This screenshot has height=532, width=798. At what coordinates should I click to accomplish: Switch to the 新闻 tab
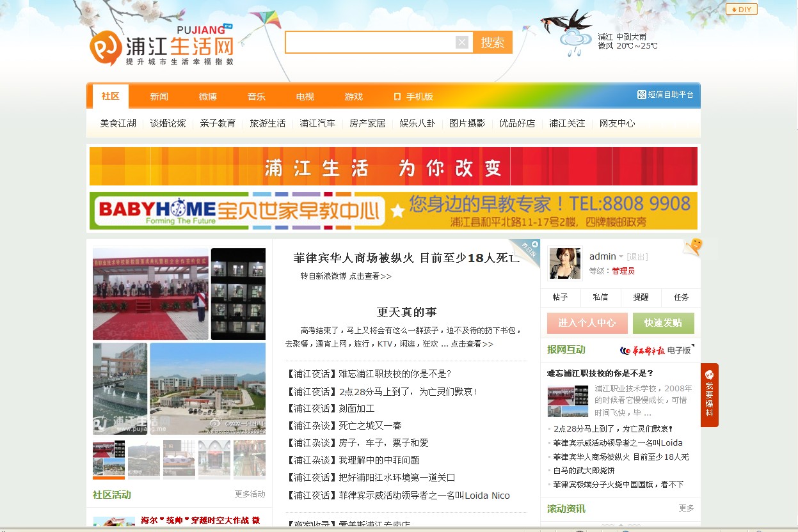[159, 97]
